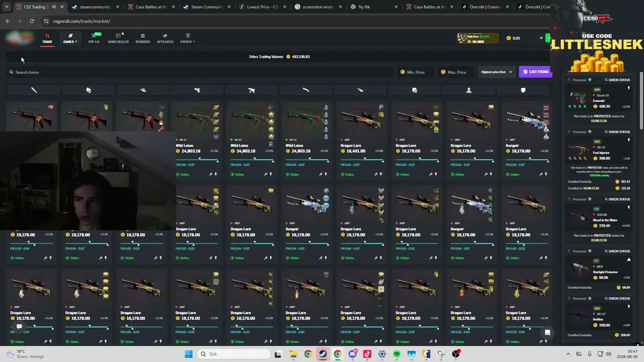Click the Protected info icon on Glock-18 trade

(590, 80)
